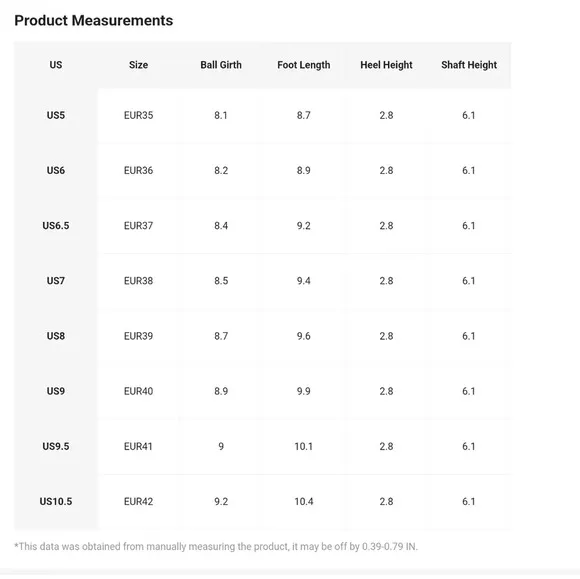
Task: Click the Size column header
Action: (x=138, y=65)
